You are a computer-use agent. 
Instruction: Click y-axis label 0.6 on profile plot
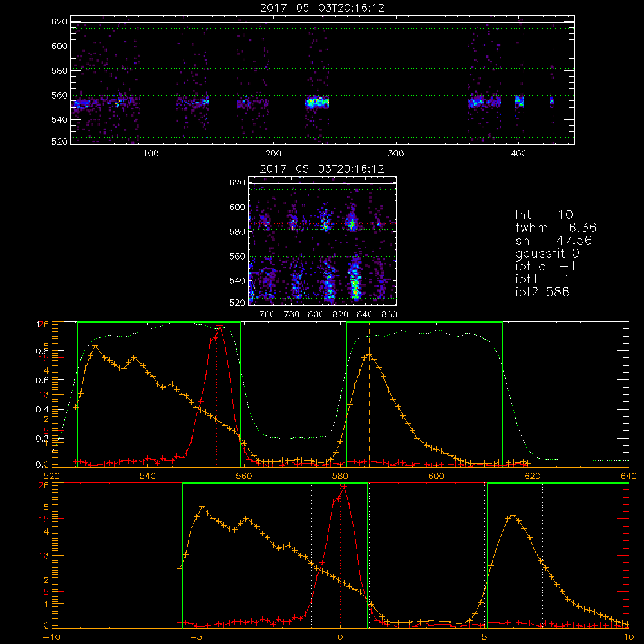[x=43, y=380]
